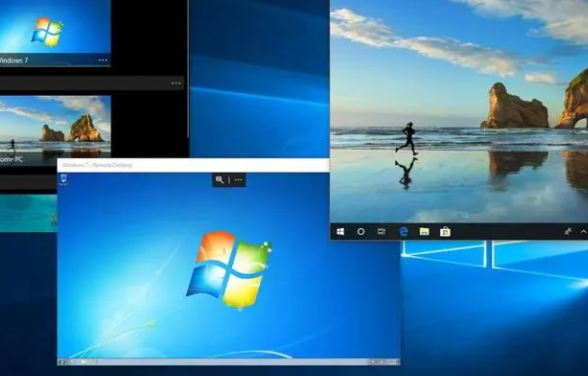Open Task View on Windows 10 taskbar

point(382,231)
